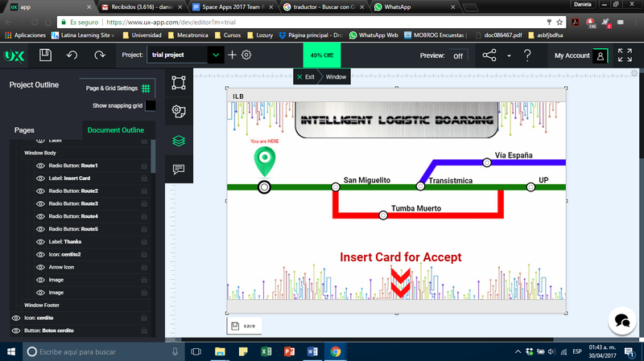The width and height of the screenshot is (644, 361).
Task: Toggle the Show snapping grid checkbox
Action: tap(150, 105)
